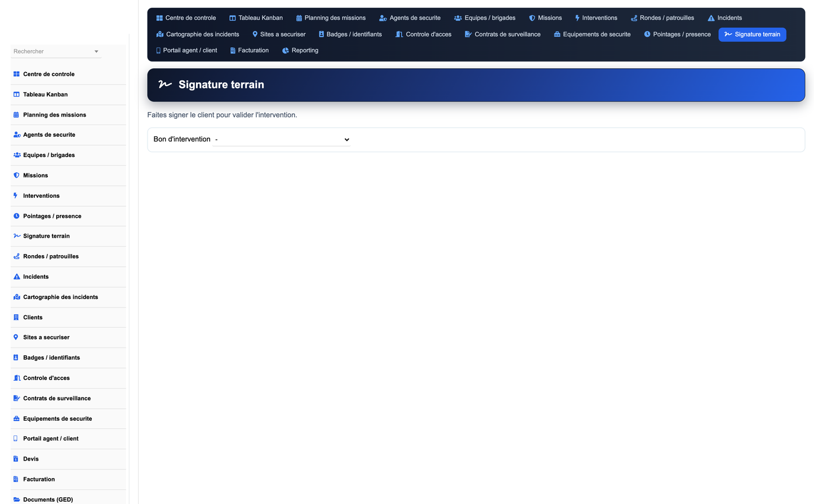Screen dimensions: 814x504
Task: Open Pointages / presence top tab
Action: [x=677, y=34]
